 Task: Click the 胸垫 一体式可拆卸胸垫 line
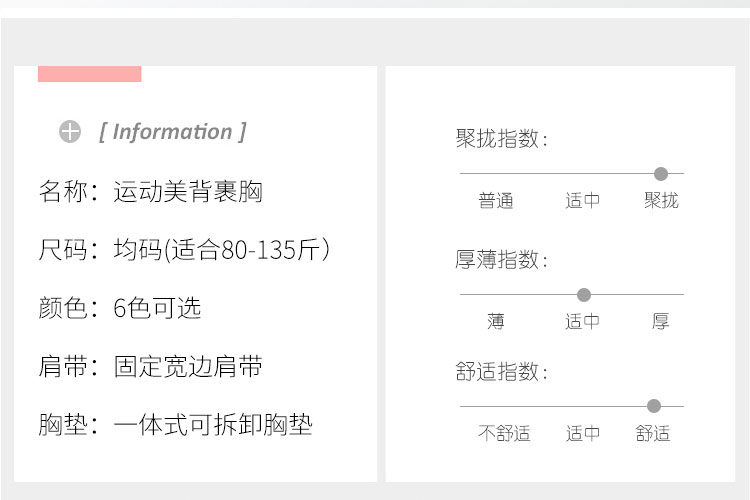pos(176,425)
